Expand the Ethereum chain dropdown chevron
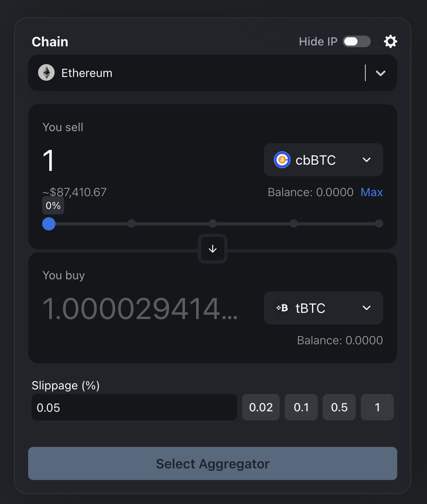 pos(380,73)
